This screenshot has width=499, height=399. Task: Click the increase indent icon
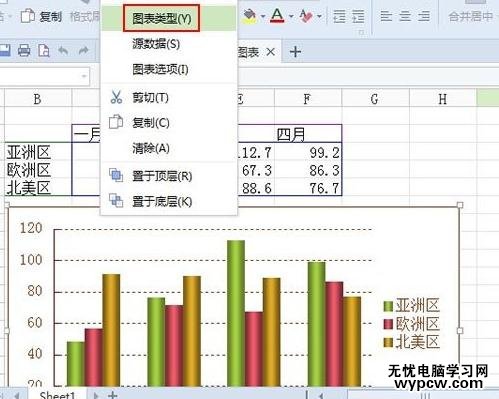[358, 16]
